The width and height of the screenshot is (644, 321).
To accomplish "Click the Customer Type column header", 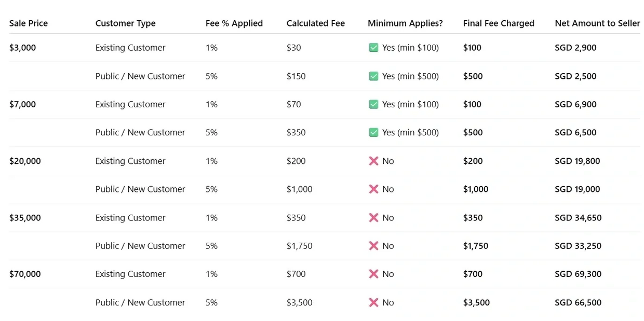I will 126,23.
